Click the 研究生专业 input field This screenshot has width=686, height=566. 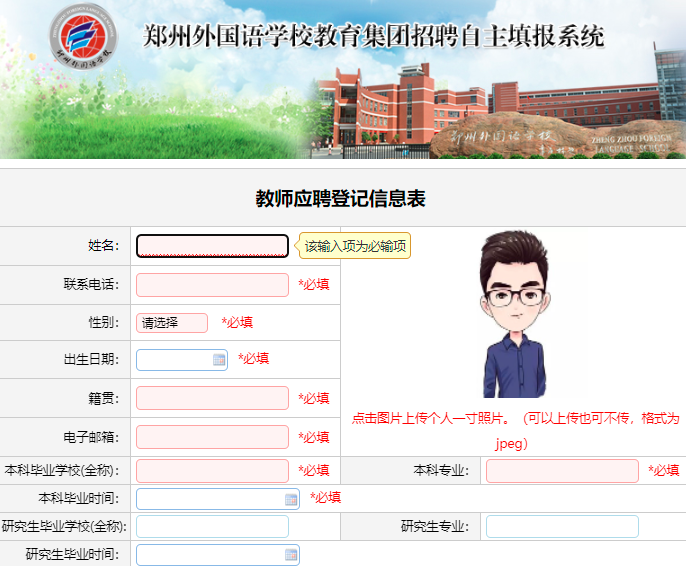pyautogui.click(x=562, y=526)
